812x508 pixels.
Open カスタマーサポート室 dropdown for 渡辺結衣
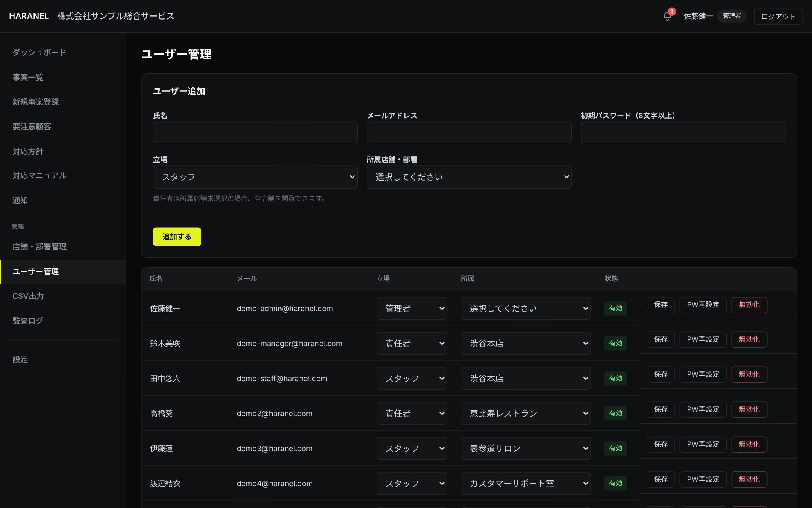[526, 484]
